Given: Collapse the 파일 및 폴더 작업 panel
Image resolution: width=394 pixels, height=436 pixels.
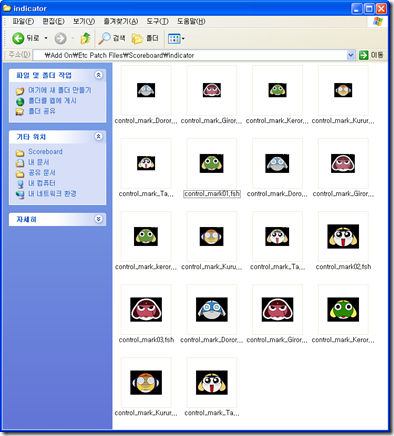Looking at the screenshot, I should tap(98, 75).
